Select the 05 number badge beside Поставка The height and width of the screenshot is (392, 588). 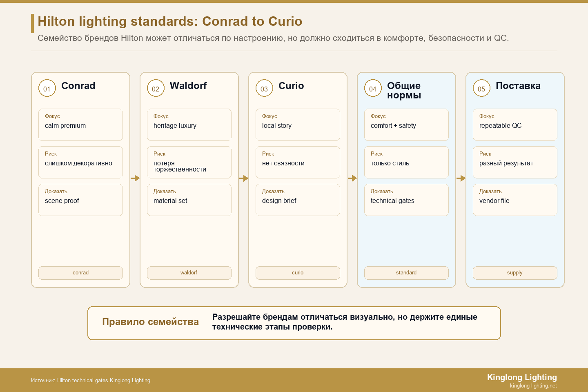point(481,88)
